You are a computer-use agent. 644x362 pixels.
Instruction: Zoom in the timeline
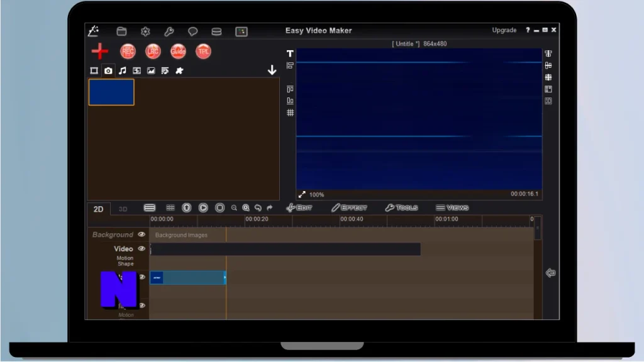click(246, 207)
